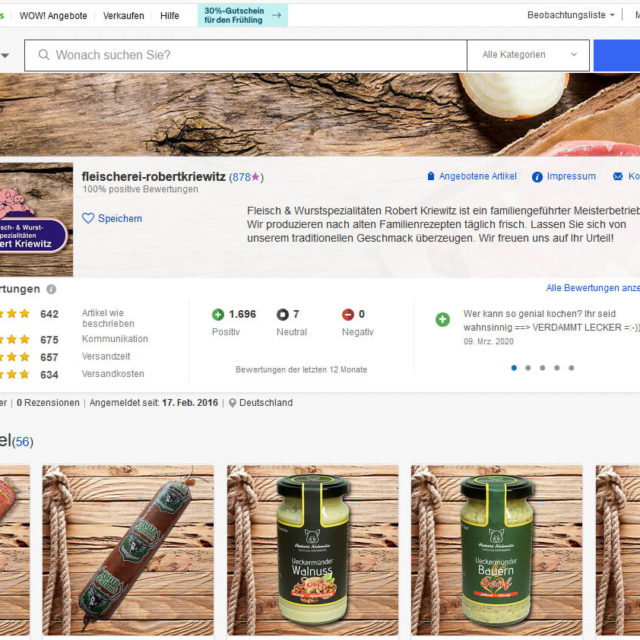Select the fifth review carousel dot
Image resolution: width=640 pixels, height=640 pixels.
[571, 368]
